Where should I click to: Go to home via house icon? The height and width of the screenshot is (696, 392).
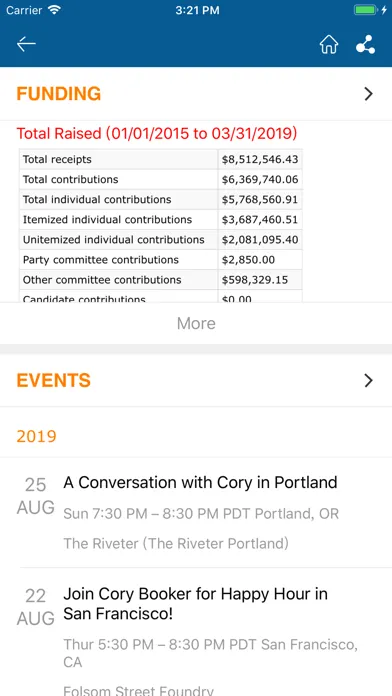point(329,44)
